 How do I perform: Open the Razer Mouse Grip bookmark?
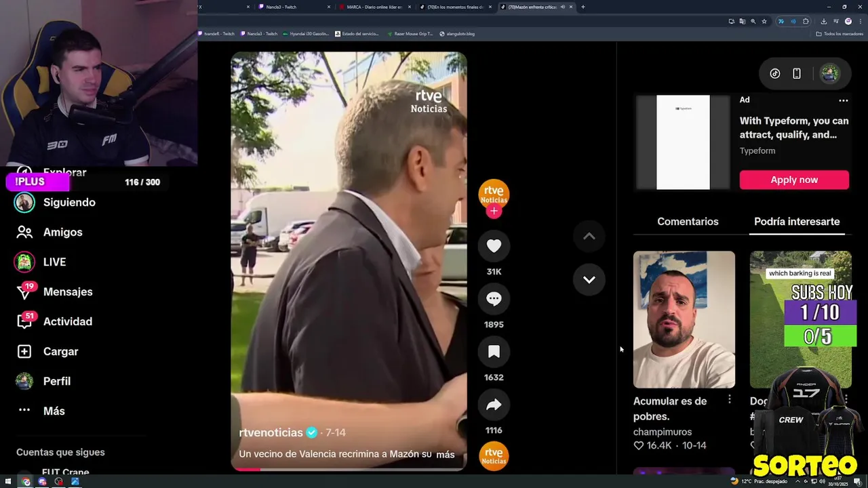(410, 34)
